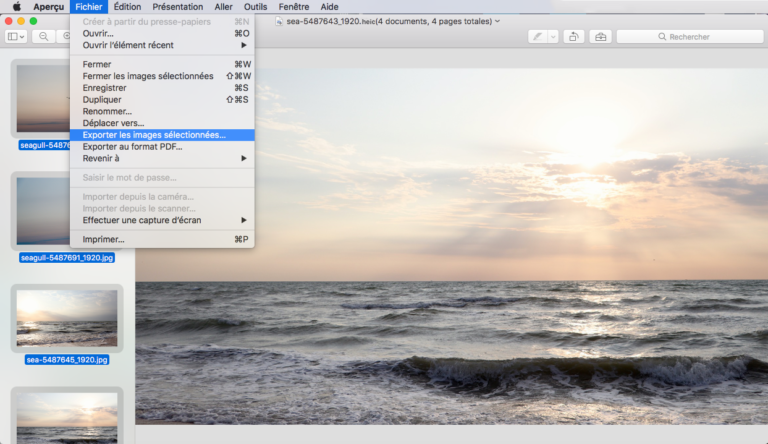Image resolution: width=768 pixels, height=444 pixels.
Task: Click the Rechercher search field
Action: click(689, 37)
